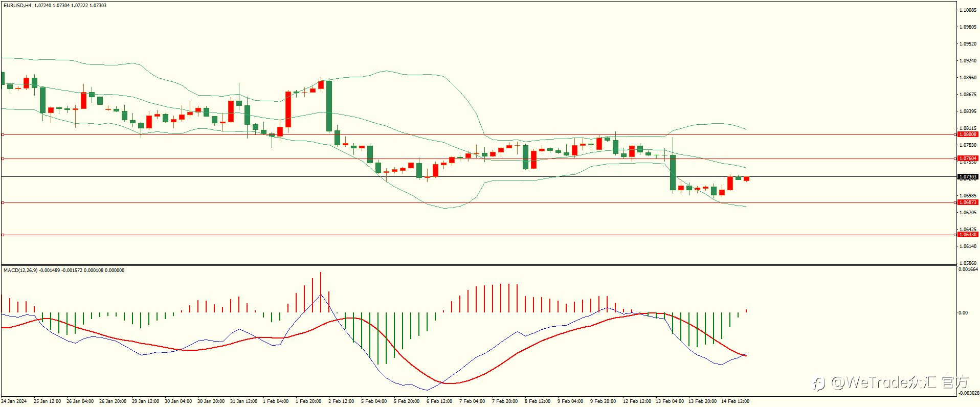Click the 0.00 level on MACD scale
This screenshot has height=407, width=980.
pyautogui.click(x=963, y=313)
